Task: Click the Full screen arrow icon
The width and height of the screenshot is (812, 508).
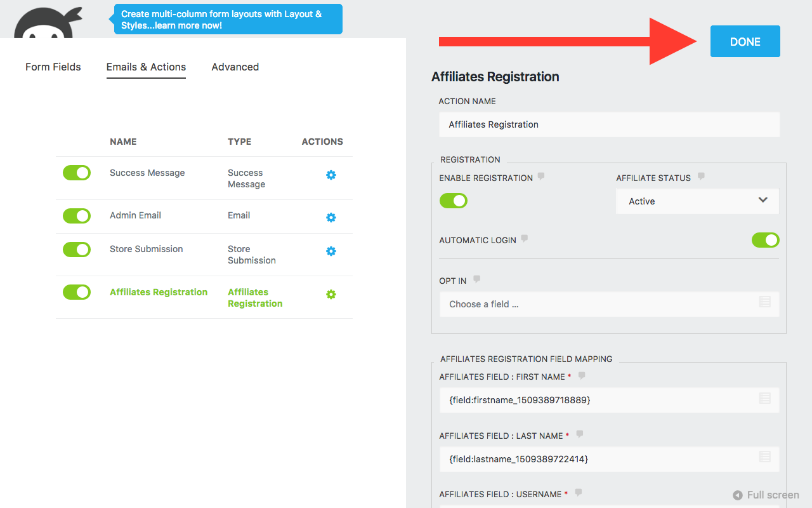Action: [738, 495]
